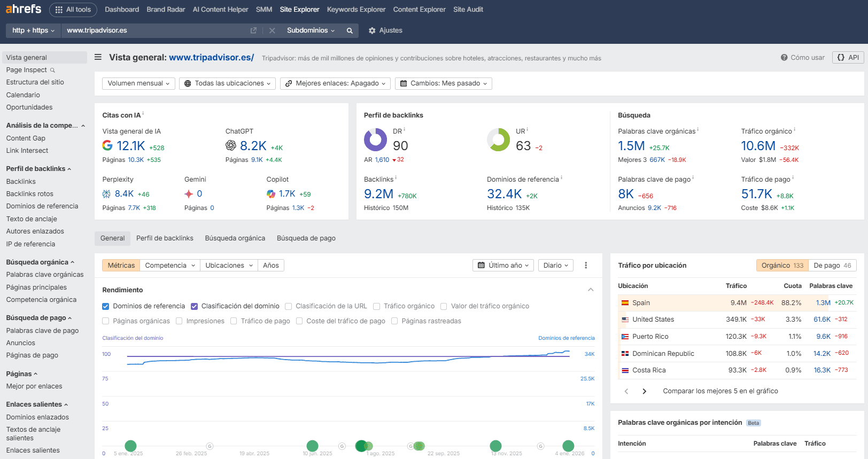Clear the URL input with X icon

272,30
